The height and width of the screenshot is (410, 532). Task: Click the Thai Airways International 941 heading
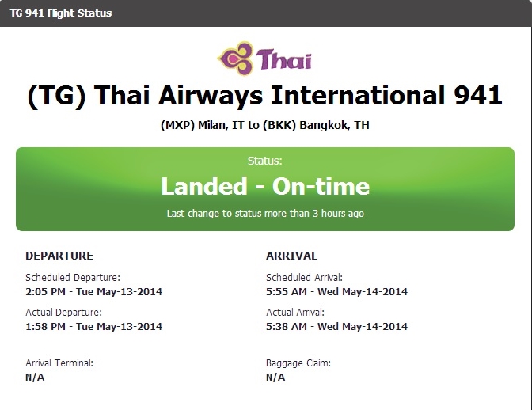pos(264,96)
